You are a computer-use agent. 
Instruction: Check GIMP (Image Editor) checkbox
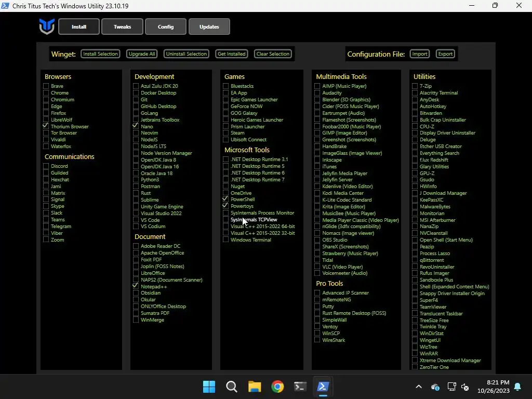pyautogui.click(x=317, y=132)
